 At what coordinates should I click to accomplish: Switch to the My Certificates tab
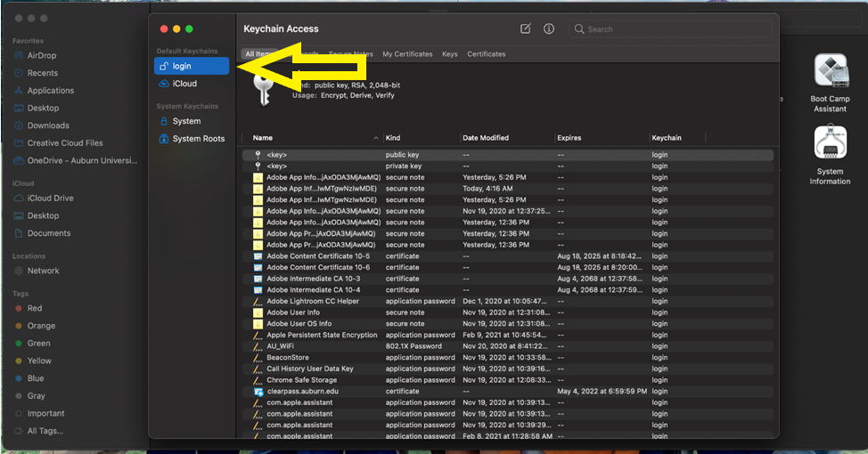[407, 54]
